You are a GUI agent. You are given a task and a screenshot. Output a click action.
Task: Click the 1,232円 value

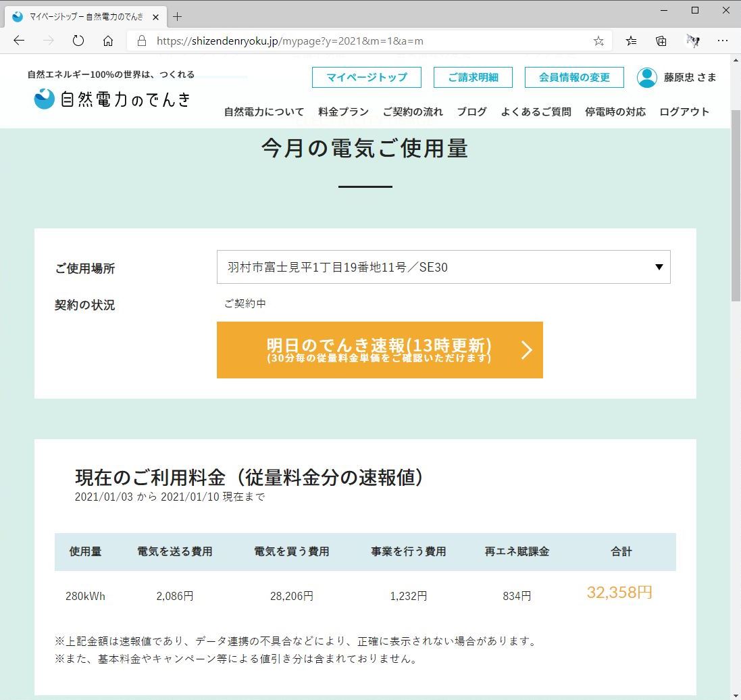pyautogui.click(x=408, y=596)
